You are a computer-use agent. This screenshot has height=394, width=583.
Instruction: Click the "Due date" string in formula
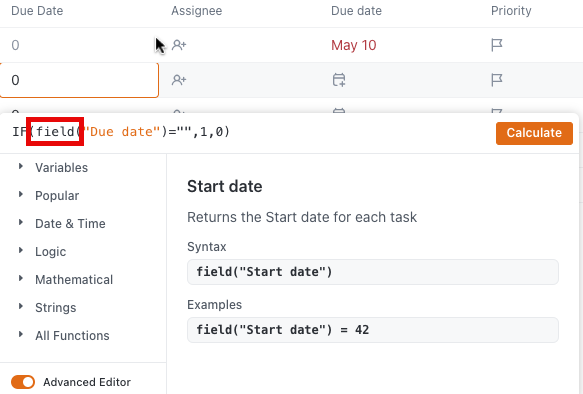tap(121, 132)
